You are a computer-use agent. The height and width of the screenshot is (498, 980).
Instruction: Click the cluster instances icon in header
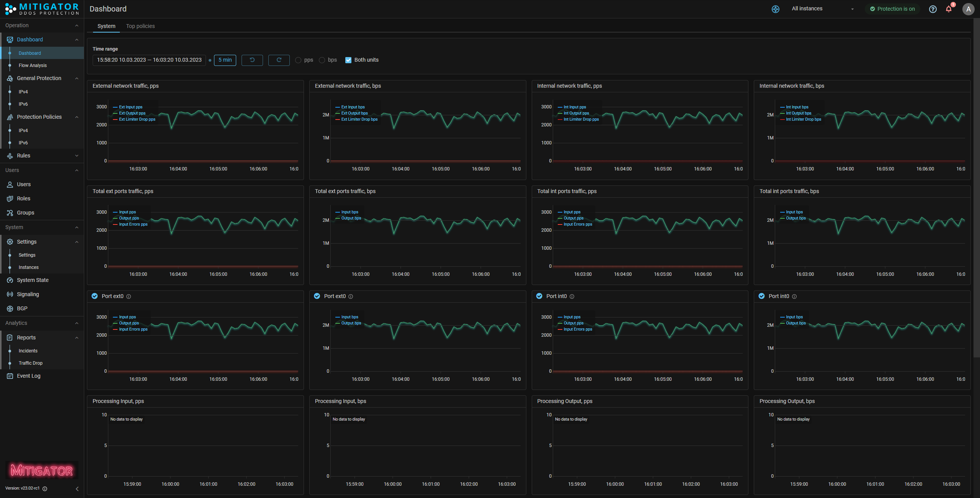coord(775,9)
